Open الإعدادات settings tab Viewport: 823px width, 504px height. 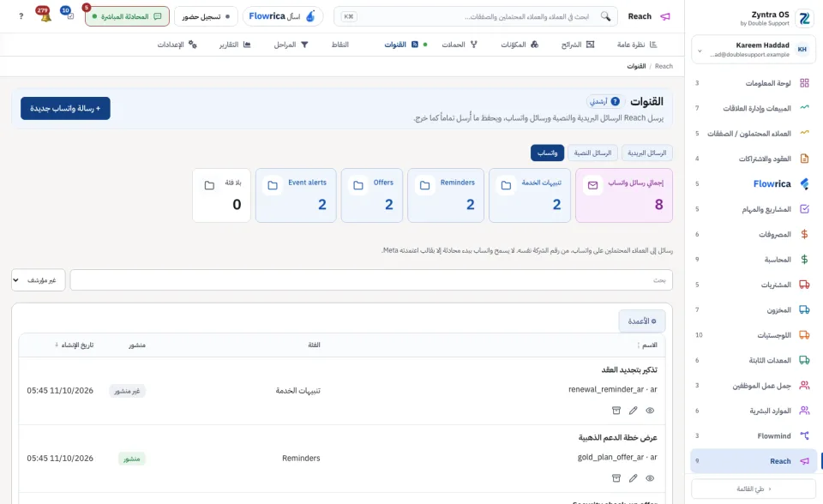click(x=177, y=45)
